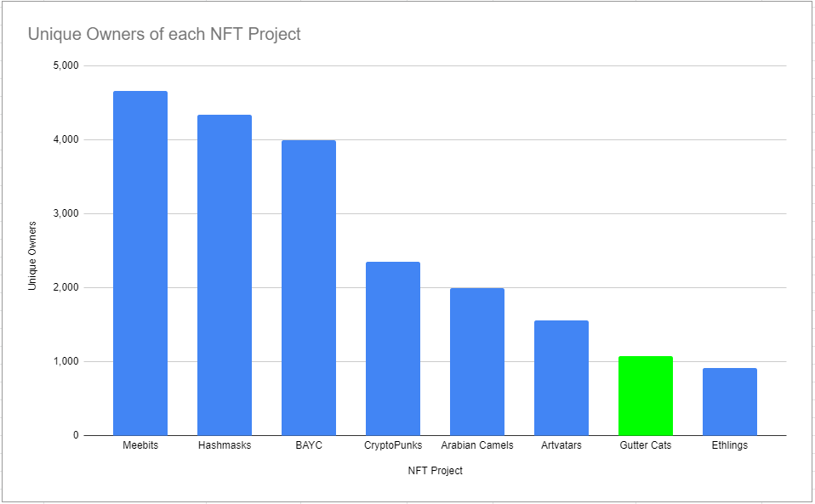Click the '1,000' y-axis value
This screenshot has height=504, width=815.
pos(66,362)
